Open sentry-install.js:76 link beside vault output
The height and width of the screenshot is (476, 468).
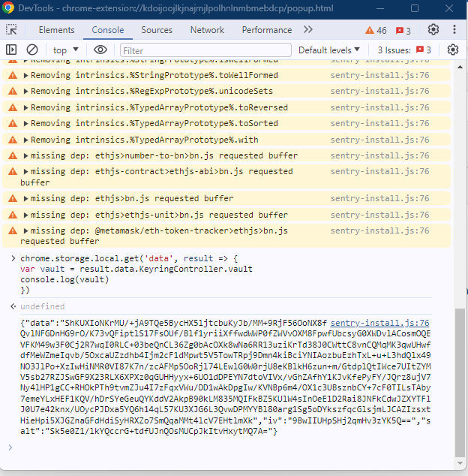(x=379, y=323)
